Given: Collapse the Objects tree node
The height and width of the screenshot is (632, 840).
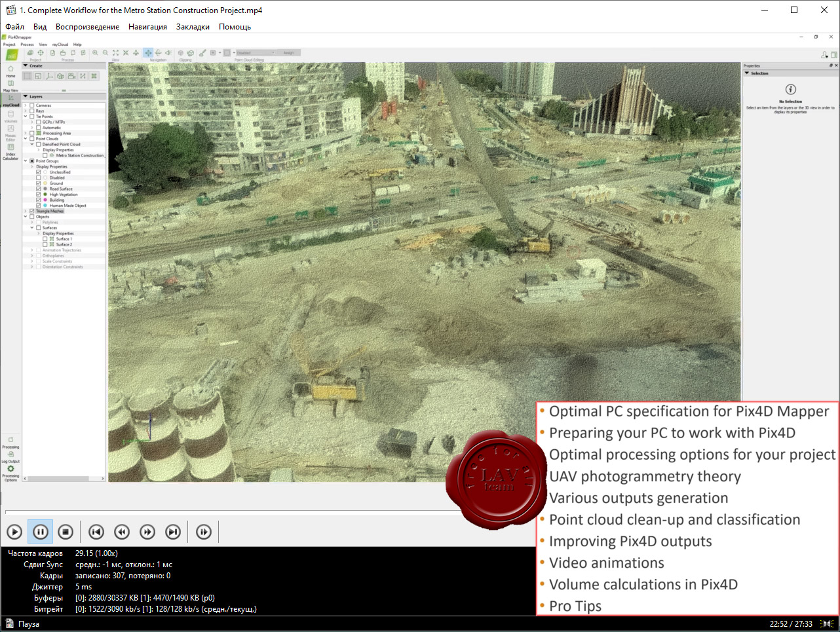Looking at the screenshot, I should (26, 217).
